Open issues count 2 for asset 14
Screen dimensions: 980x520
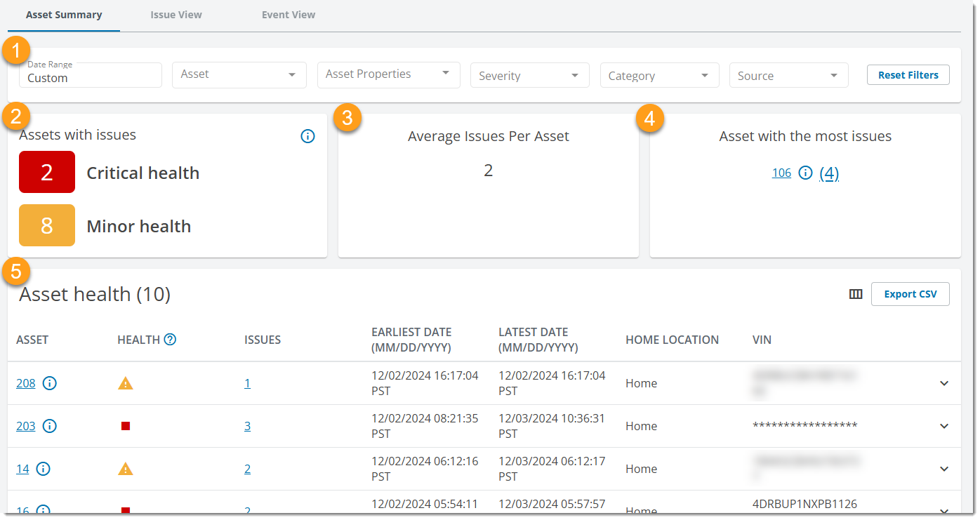[x=247, y=469]
